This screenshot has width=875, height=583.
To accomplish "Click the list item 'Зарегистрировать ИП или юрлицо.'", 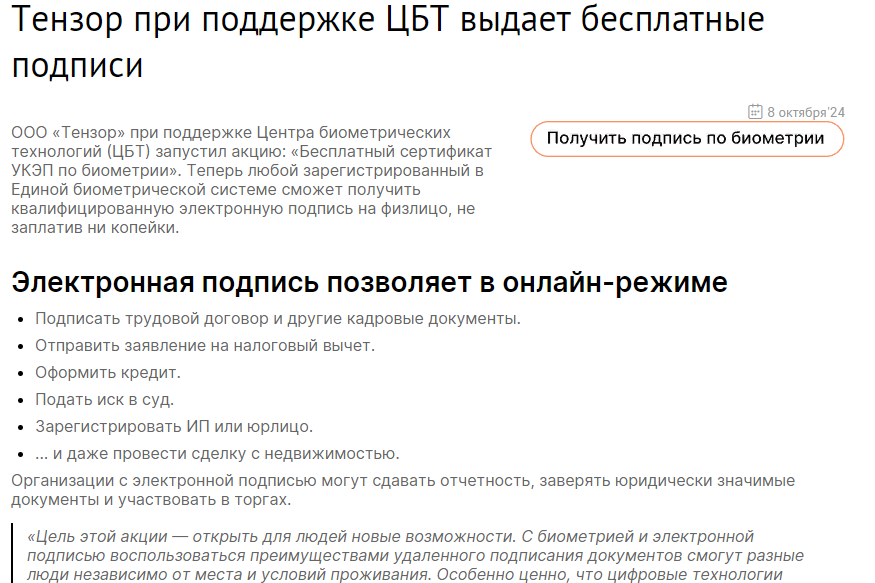I will pos(174,427).
